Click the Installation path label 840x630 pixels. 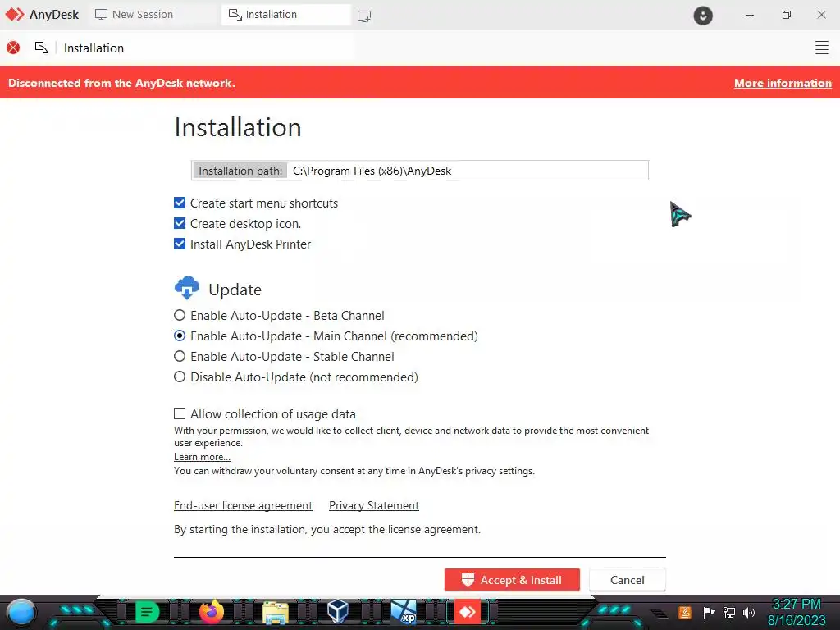[240, 171]
